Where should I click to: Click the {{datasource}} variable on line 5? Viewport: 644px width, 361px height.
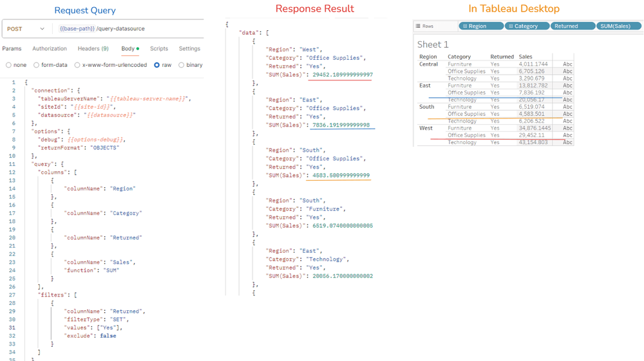pyautogui.click(x=109, y=115)
